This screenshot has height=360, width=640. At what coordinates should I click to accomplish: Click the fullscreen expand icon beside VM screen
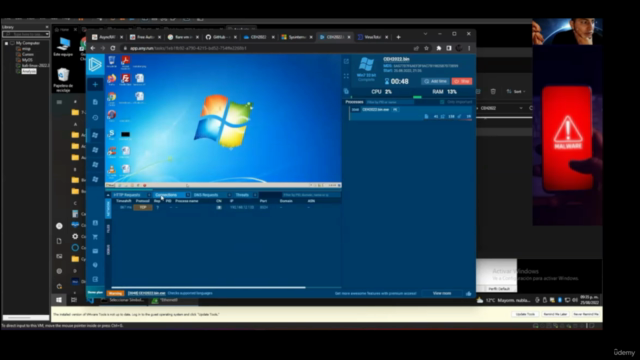tap(346, 76)
